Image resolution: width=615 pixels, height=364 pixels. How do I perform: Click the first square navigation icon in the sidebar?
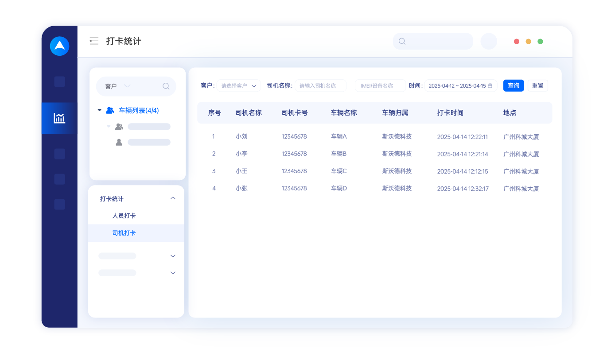(59, 81)
